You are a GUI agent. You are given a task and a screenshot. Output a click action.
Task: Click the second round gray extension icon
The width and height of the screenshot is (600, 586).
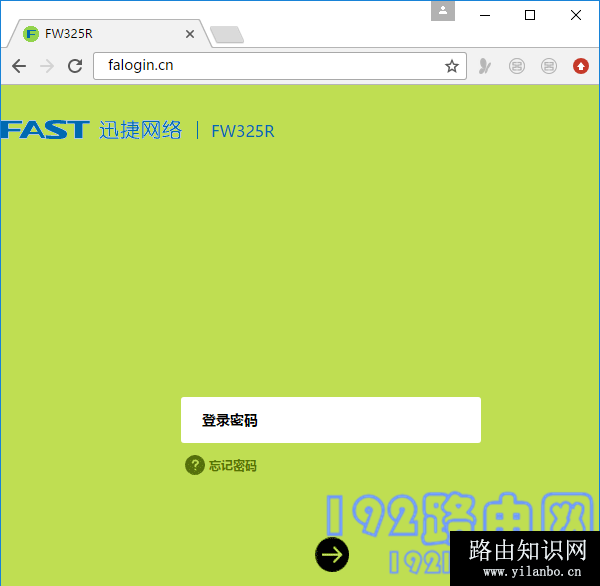(549, 66)
